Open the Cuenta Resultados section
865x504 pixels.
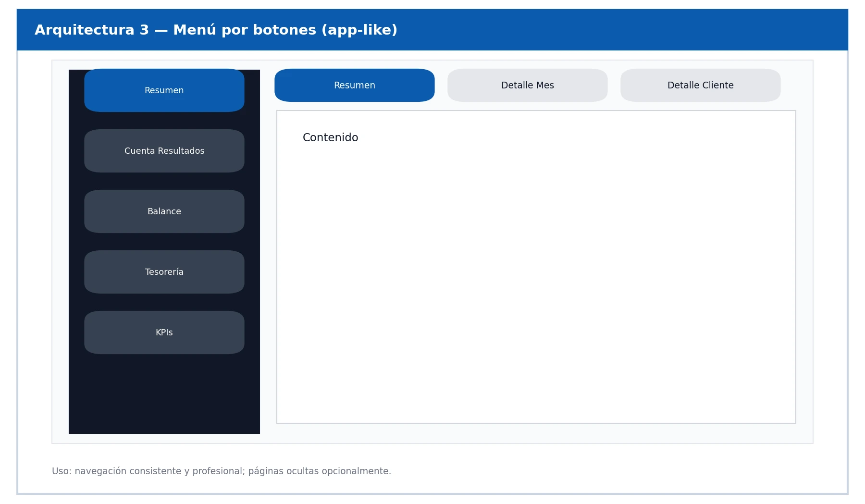coord(164,151)
